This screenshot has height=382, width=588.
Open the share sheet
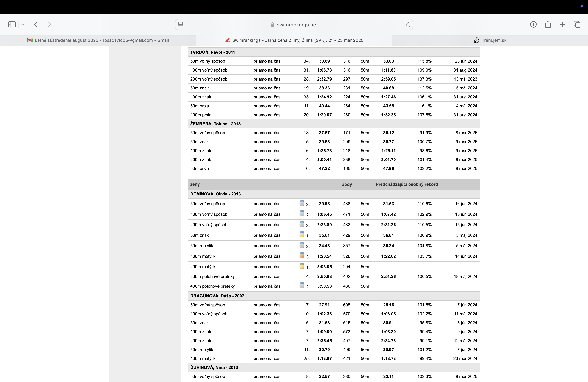coord(548,24)
